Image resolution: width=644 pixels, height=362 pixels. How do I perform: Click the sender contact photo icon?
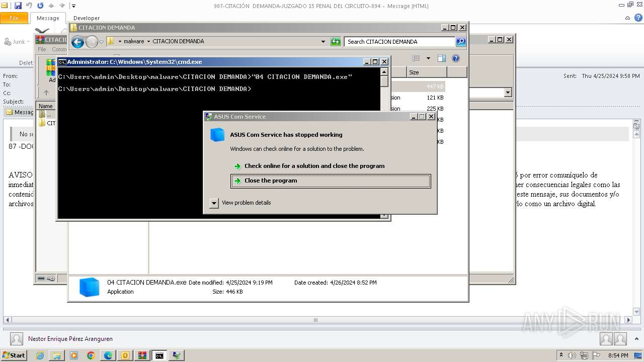[17, 339]
